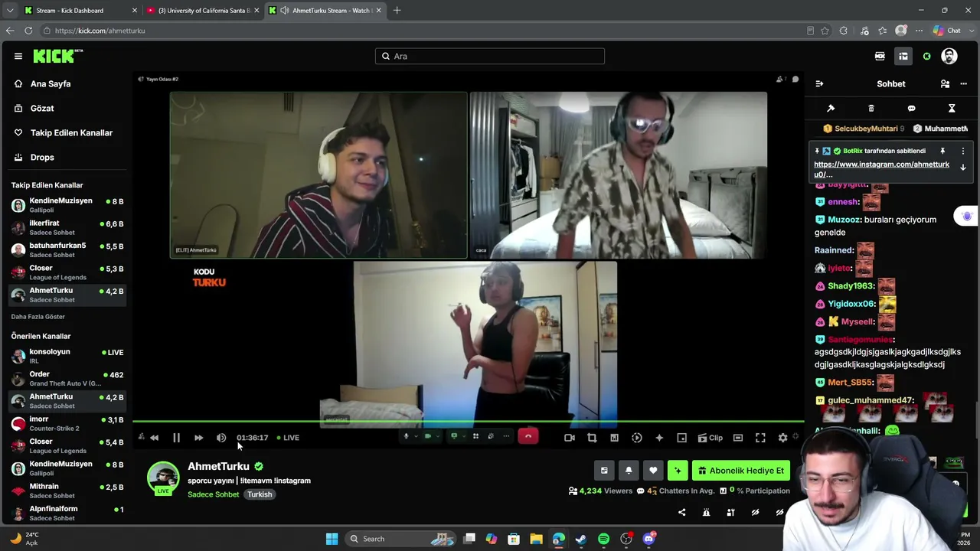
Task: Open Spotify from the taskbar
Action: coord(603,539)
